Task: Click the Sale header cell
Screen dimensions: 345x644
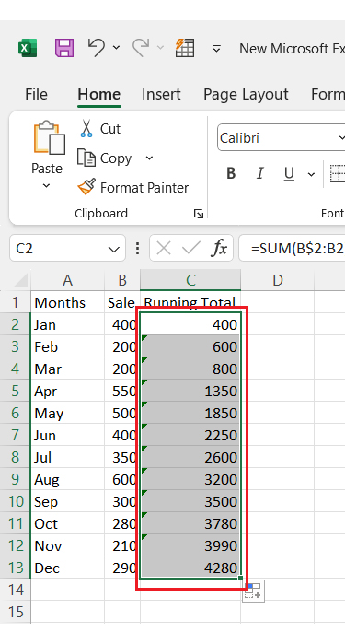Action: [x=122, y=303]
